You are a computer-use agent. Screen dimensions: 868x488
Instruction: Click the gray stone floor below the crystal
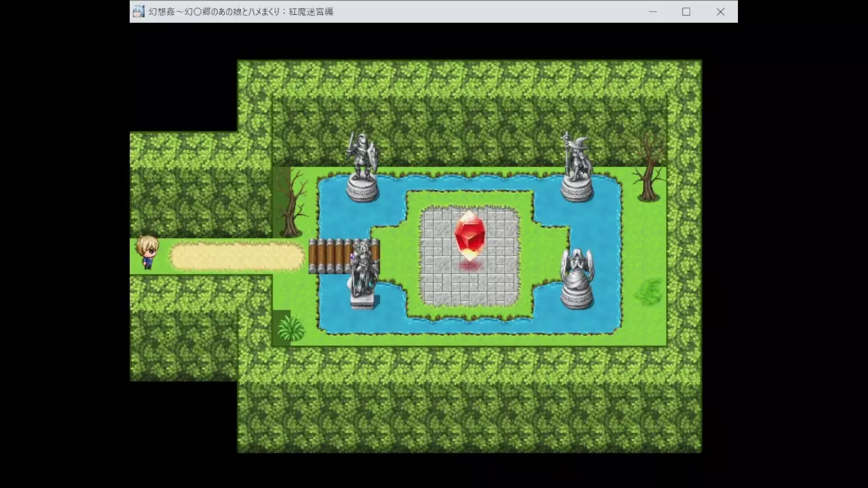pyautogui.click(x=469, y=288)
